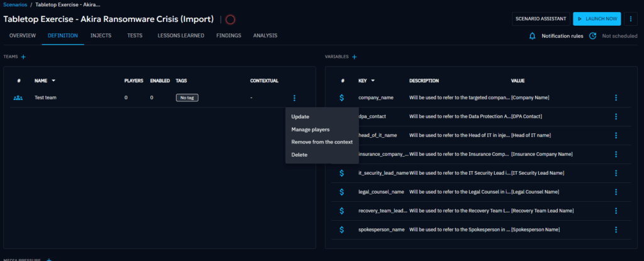Open the three-dot menu for legal_counsel_name

coord(616,192)
